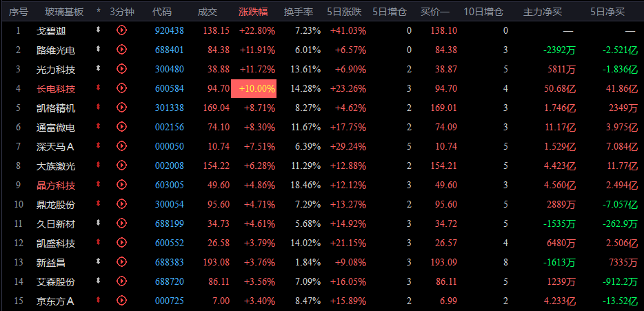This screenshot has width=644, height=311.
Task: Click the 序号 column header
Action: tap(19, 12)
